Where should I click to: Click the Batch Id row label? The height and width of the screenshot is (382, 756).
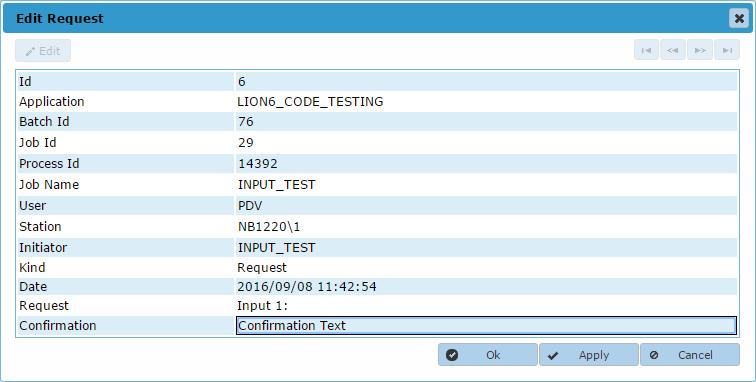44,122
